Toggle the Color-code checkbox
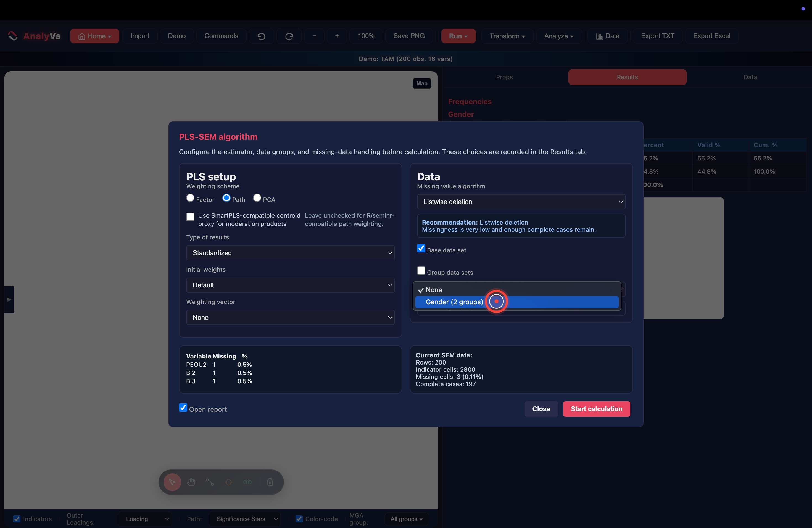 [x=299, y=519]
